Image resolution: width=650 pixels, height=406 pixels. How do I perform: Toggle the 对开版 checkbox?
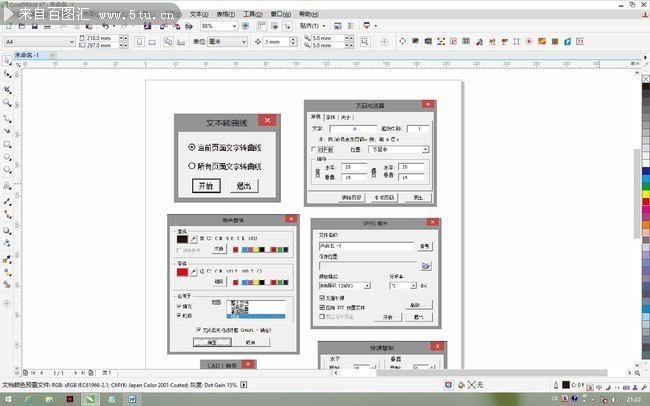313,149
